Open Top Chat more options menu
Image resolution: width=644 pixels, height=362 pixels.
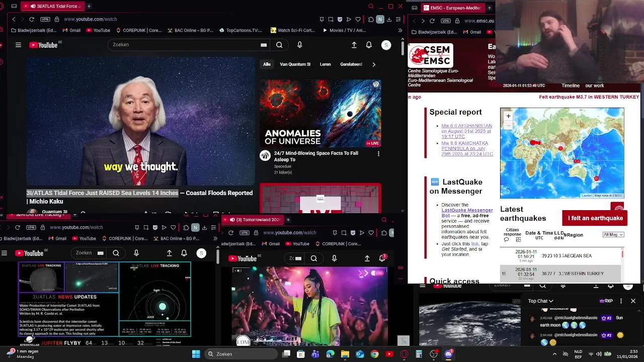[621, 301]
